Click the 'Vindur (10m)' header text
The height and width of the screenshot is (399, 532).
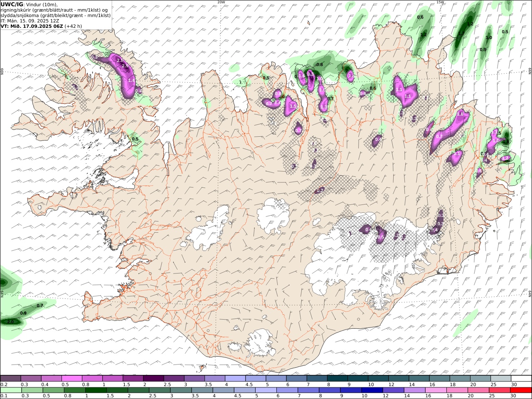42,4
